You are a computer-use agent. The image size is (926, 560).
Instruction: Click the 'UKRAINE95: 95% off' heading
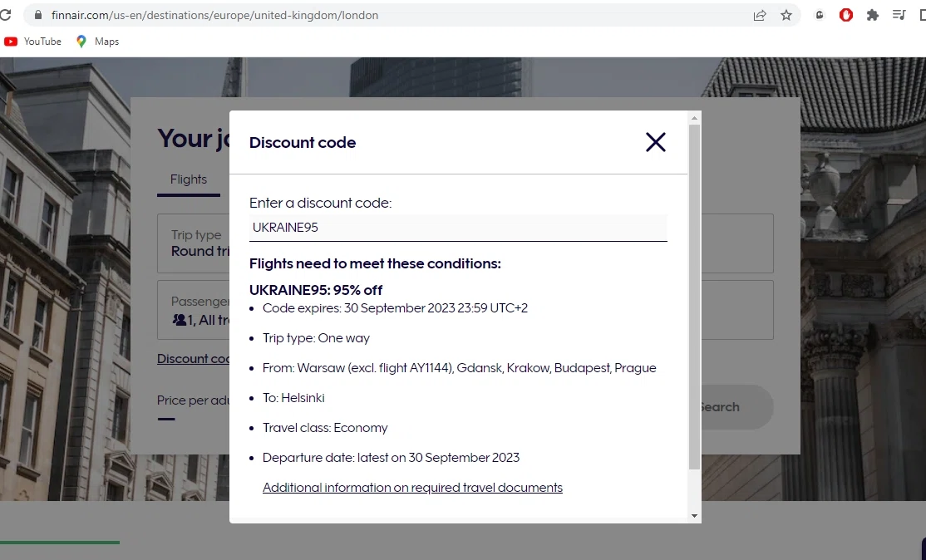tap(316, 290)
